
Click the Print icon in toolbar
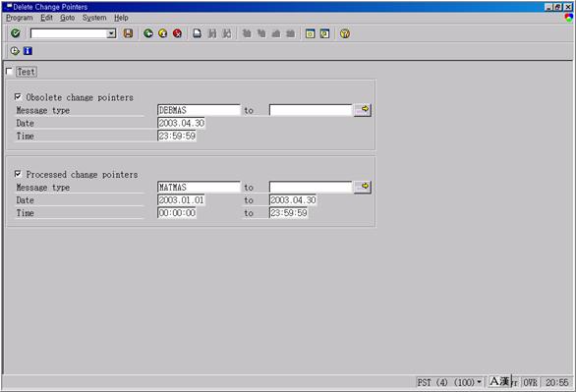[197, 33]
